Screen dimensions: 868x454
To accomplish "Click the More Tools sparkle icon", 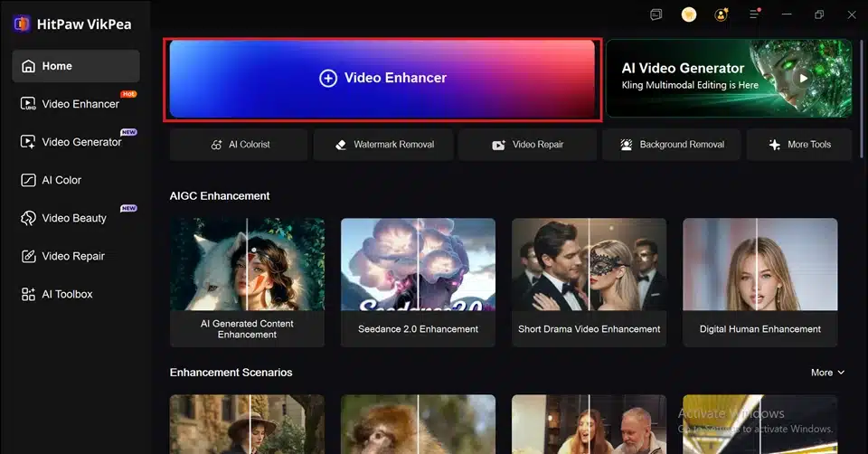I will (775, 145).
